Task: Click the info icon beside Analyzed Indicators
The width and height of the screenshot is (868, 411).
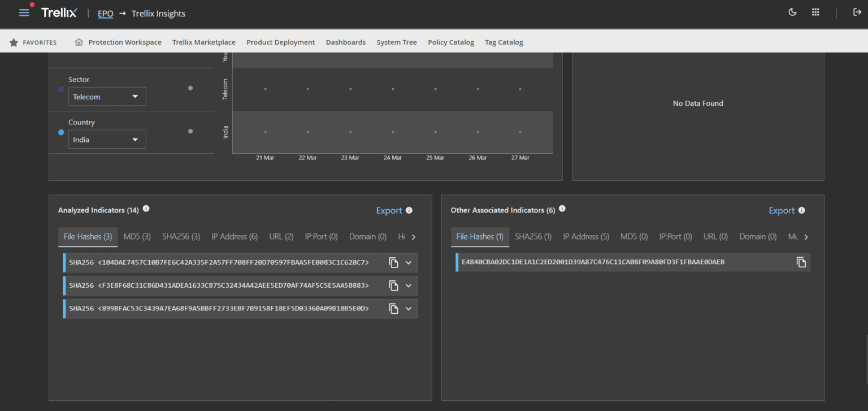Action: (x=146, y=209)
